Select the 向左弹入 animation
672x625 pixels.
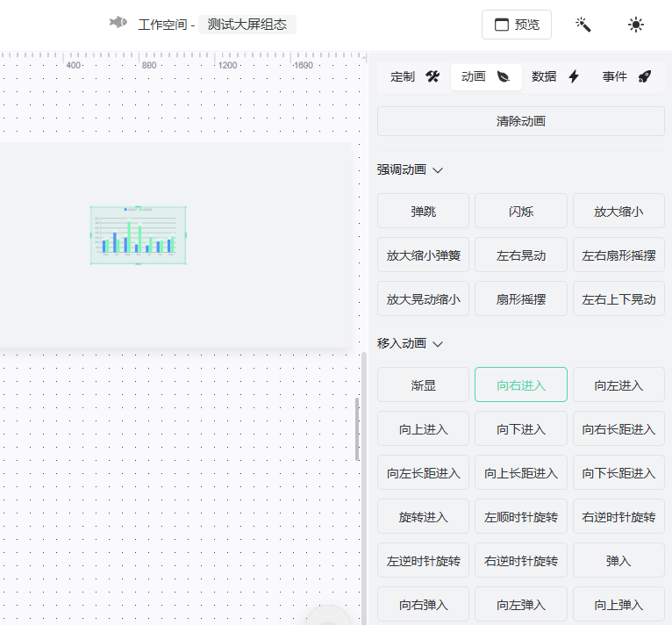tap(521, 605)
